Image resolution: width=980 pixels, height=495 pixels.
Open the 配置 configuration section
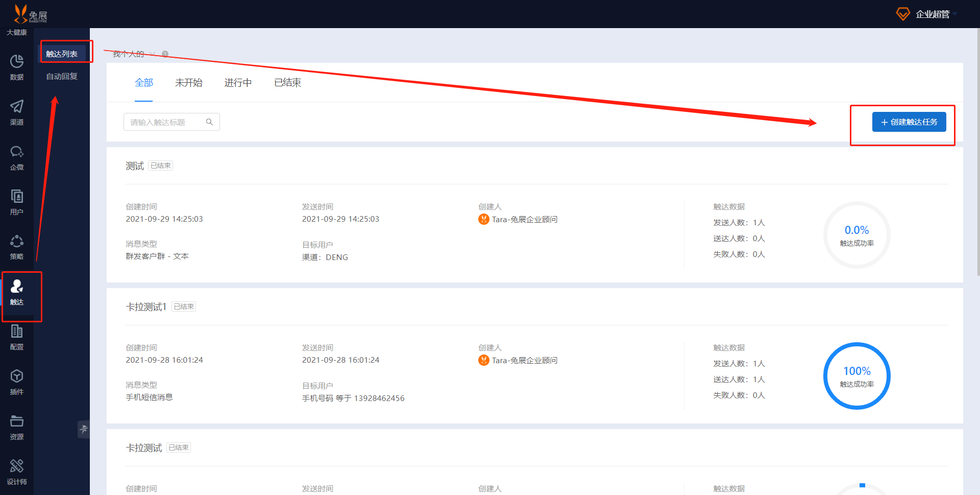pos(17,337)
